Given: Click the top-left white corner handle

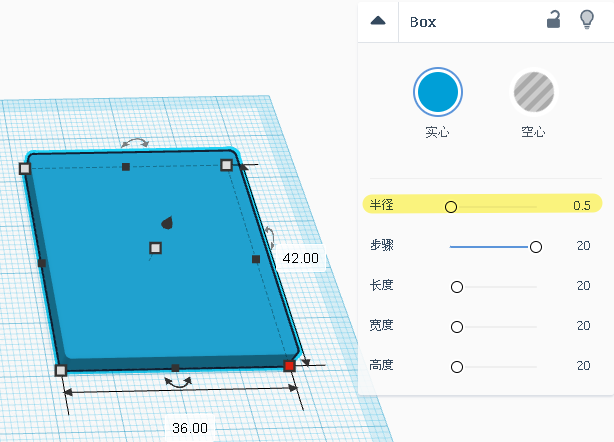Looking at the screenshot, I should point(25,169).
